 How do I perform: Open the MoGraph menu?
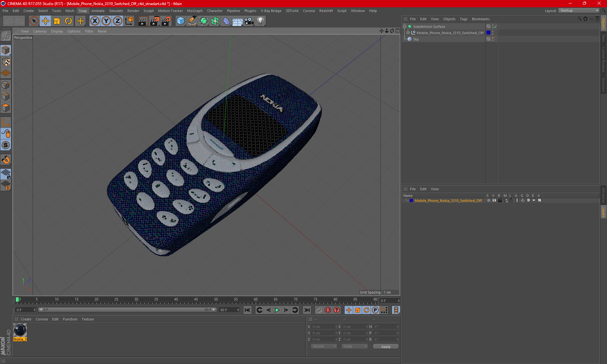point(195,11)
